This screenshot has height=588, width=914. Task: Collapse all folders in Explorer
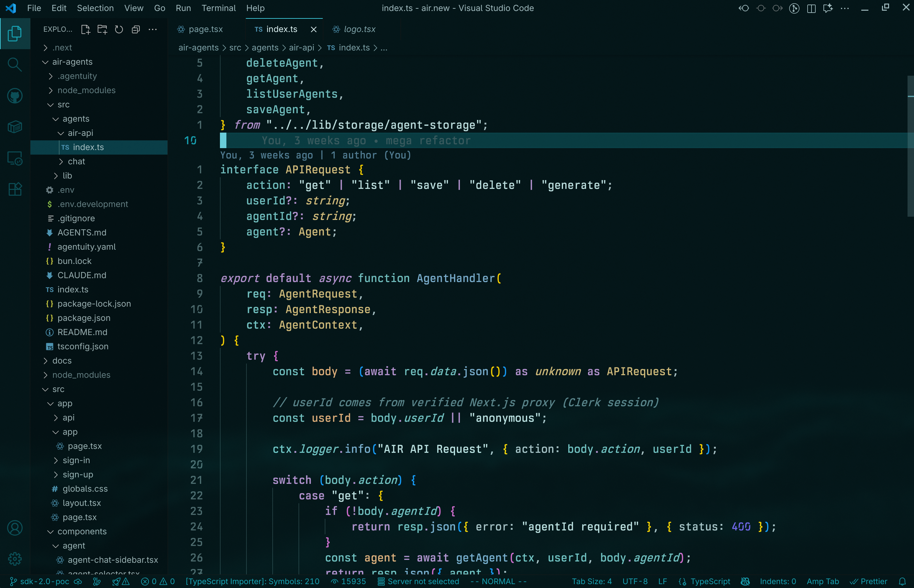[x=136, y=29]
